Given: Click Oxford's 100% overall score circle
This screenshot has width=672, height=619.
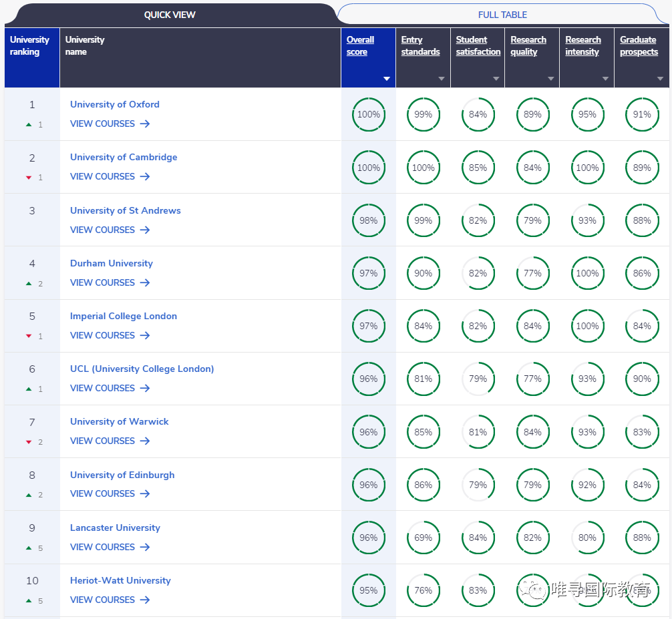Looking at the screenshot, I should pos(369,114).
